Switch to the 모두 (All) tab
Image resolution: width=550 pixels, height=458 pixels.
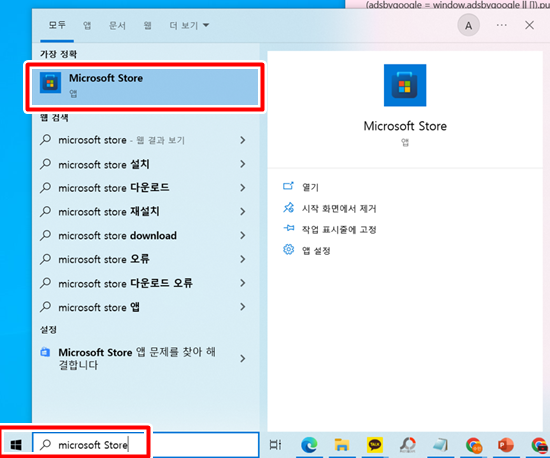[x=57, y=25]
